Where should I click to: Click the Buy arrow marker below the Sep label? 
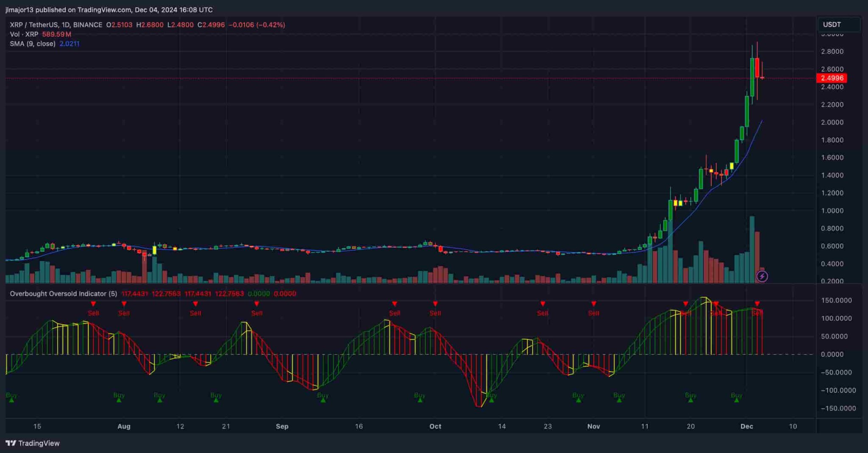pos(323,397)
